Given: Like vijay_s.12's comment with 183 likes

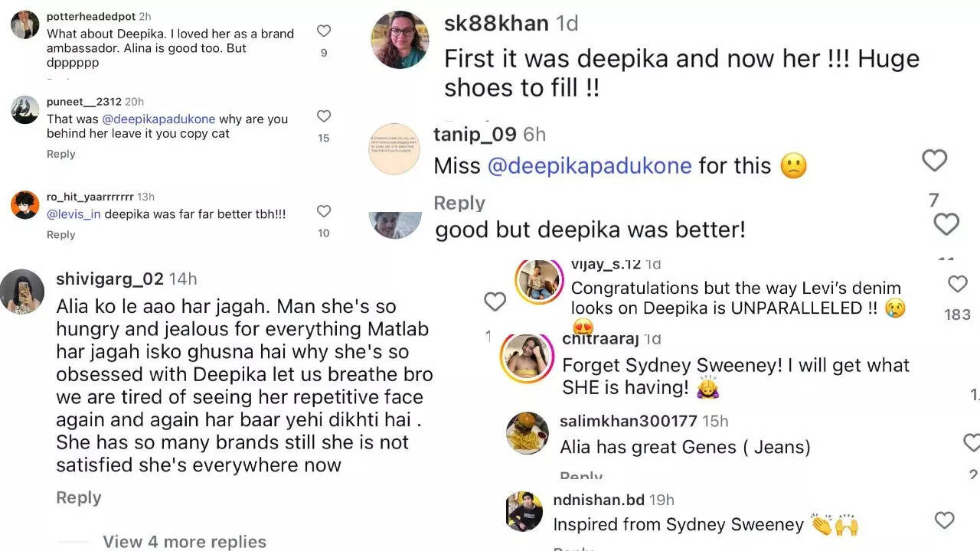Looking at the screenshot, I should point(957,285).
